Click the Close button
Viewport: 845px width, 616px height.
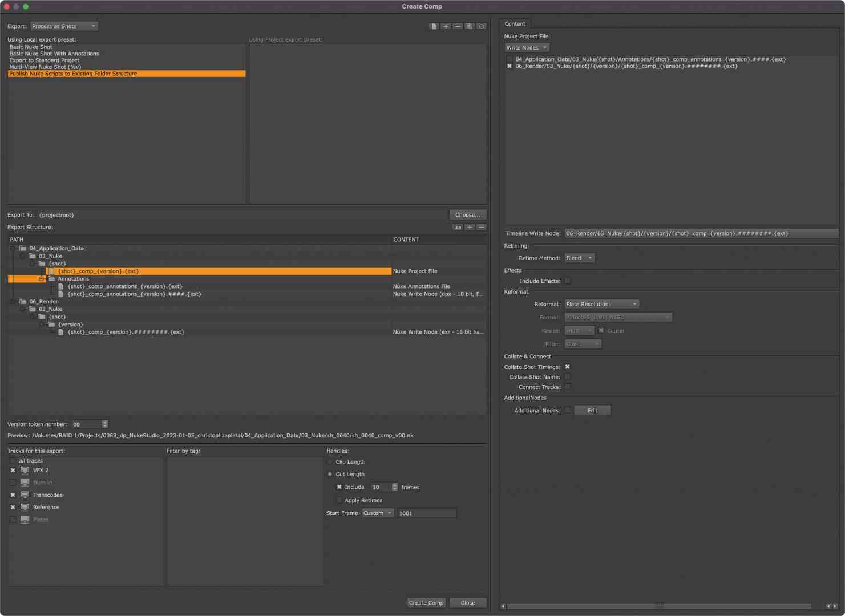(x=468, y=603)
